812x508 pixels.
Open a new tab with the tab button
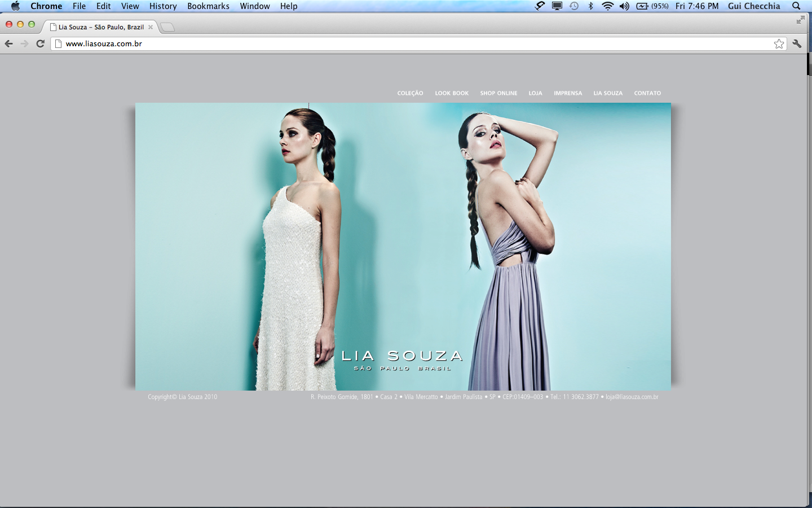pos(167,27)
